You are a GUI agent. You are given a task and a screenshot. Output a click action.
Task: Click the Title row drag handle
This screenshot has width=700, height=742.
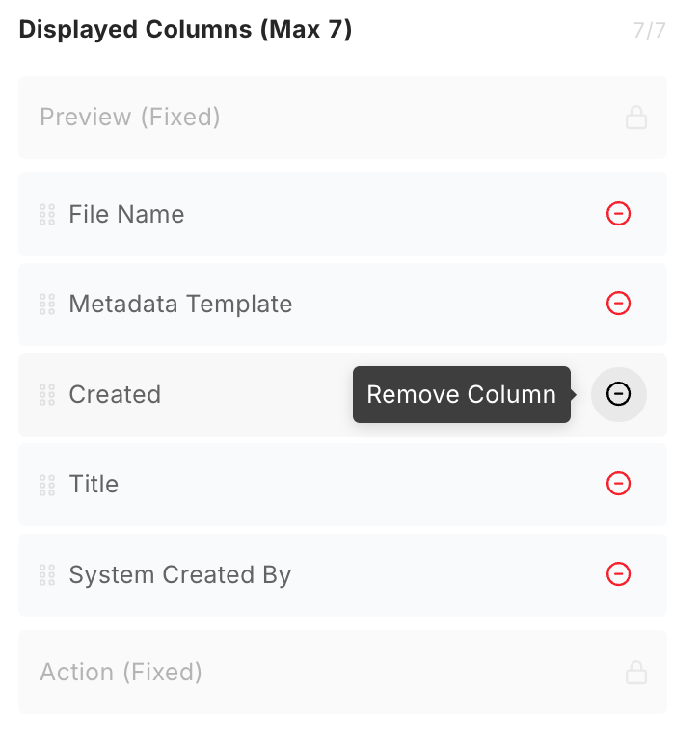[46, 485]
